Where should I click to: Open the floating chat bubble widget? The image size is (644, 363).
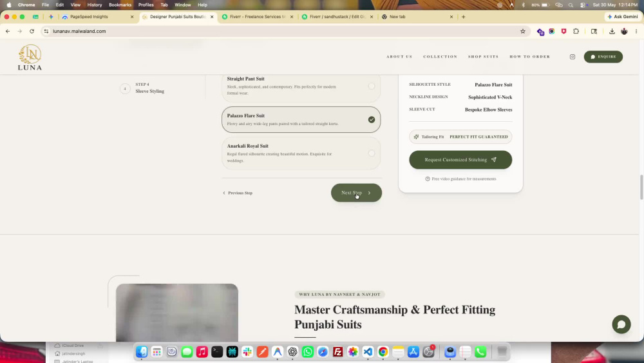621,324
